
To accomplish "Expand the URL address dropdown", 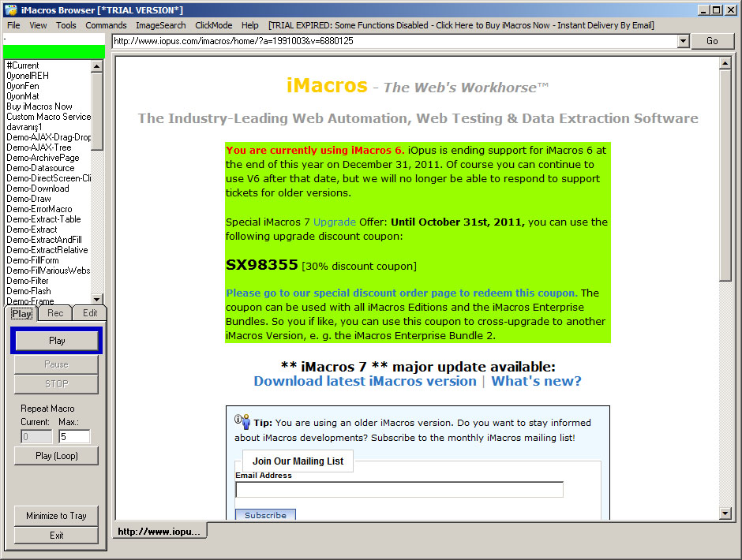I will pos(683,41).
